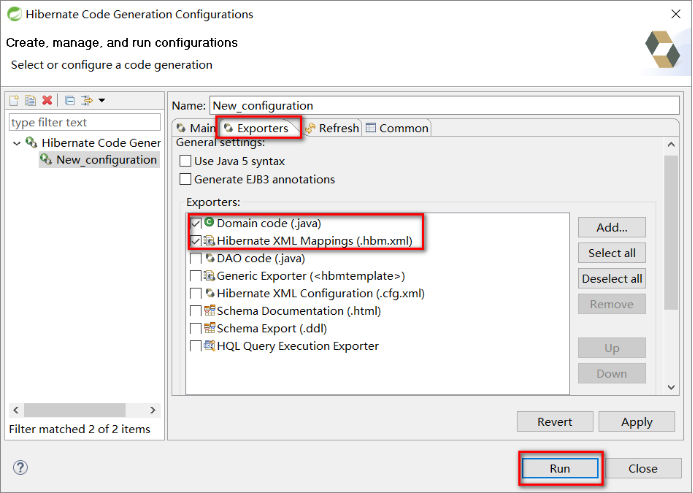693x493 pixels.
Task: Click the type filter text field
Action: tap(85, 122)
